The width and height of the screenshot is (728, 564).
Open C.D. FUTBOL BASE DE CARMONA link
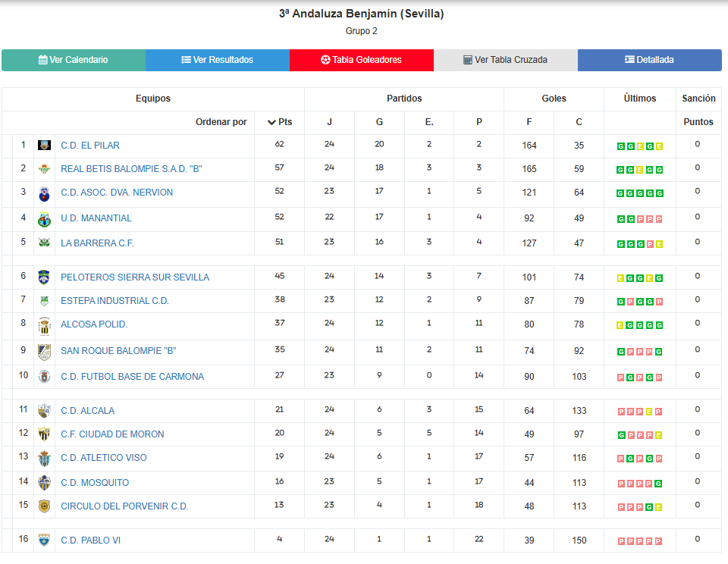(132, 377)
